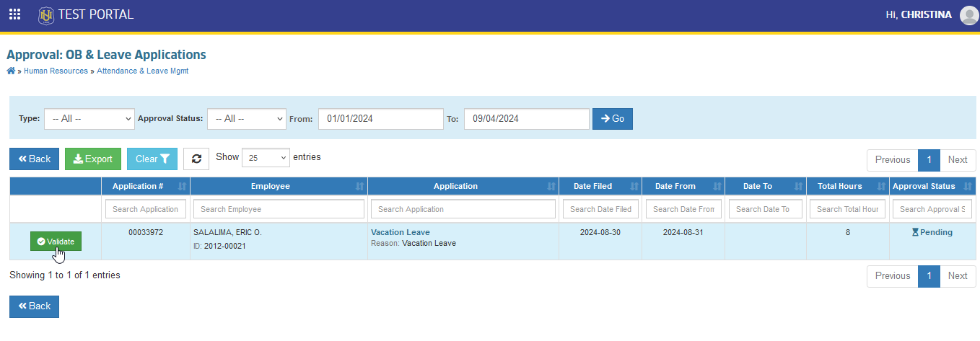Screen dimensions: 980x341
Task: Select page 1 in bottom pagination
Action: [929, 276]
